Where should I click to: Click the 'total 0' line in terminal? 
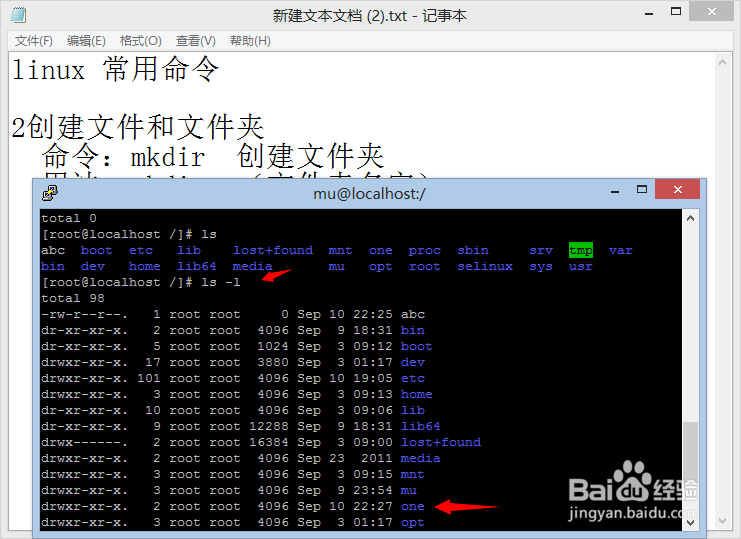pyautogui.click(x=69, y=218)
